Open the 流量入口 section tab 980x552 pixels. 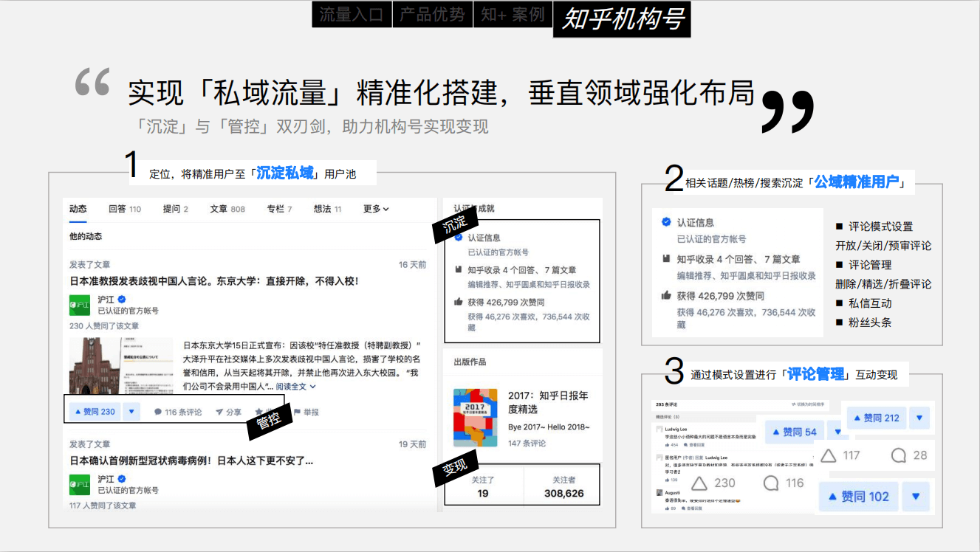[352, 14]
